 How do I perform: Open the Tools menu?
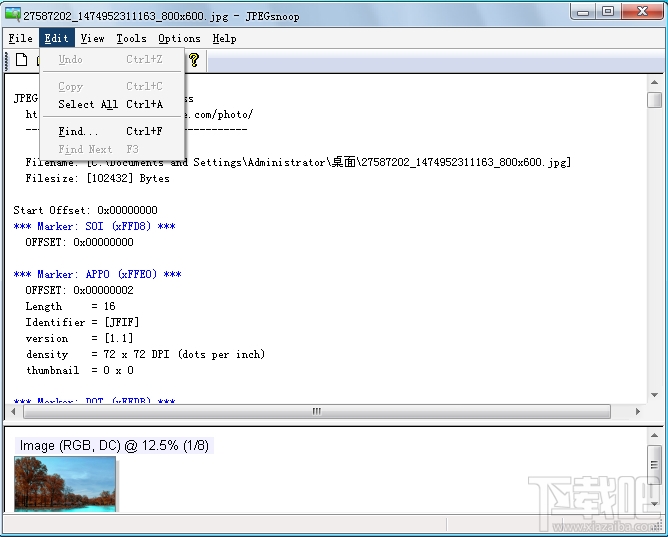[131, 38]
